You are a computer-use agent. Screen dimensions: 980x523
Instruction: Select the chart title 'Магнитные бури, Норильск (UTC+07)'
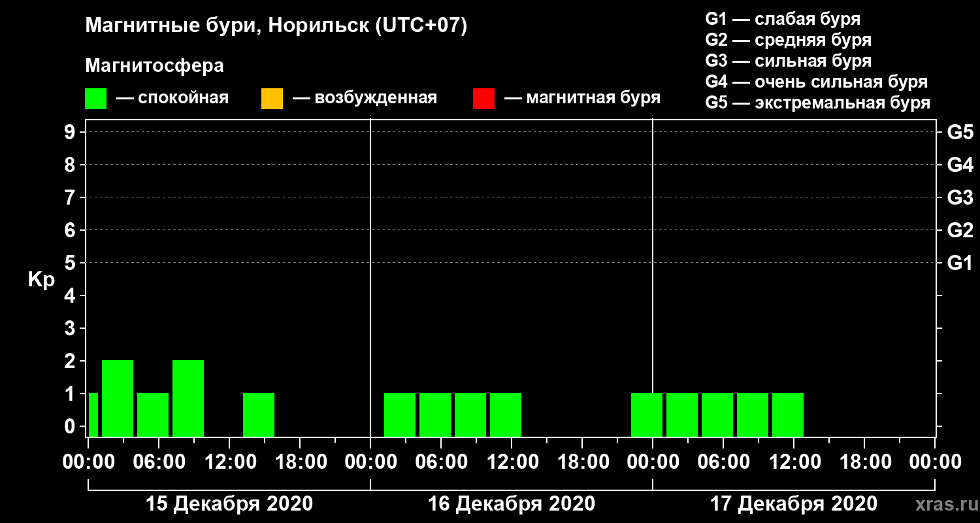276,26
